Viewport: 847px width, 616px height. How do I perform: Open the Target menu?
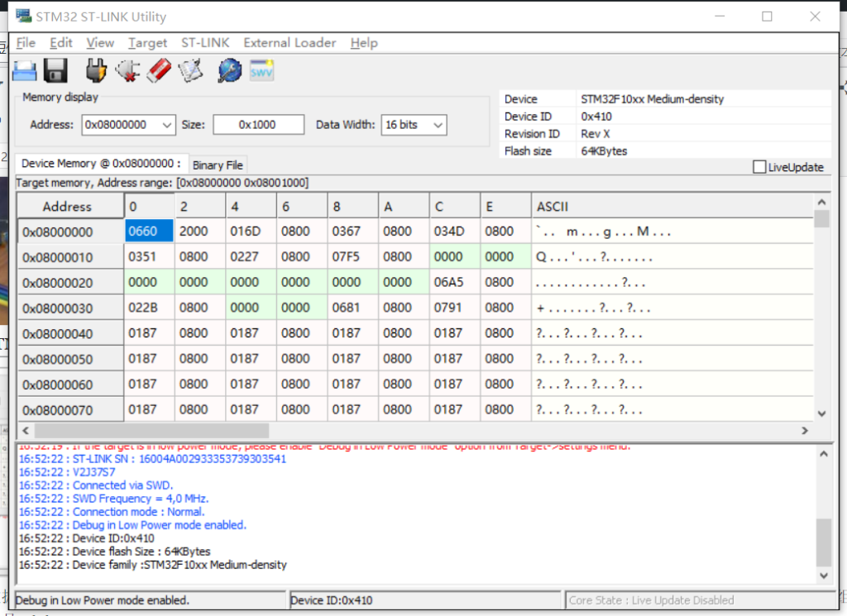click(x=147, y=43)
